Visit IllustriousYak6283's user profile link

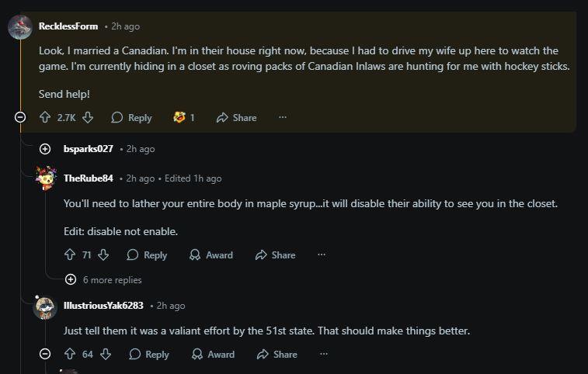[103, 306]
